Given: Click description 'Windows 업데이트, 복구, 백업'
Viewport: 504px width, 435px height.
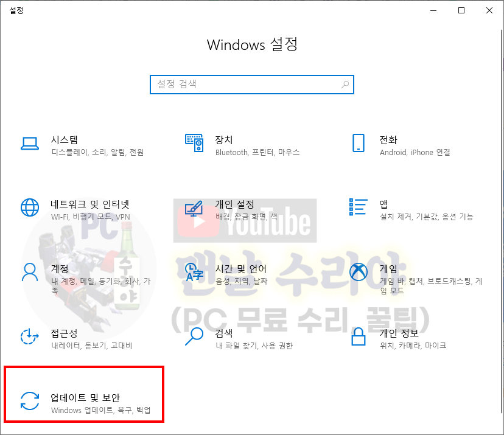Looking at the screenshot, I should point(101,410).
